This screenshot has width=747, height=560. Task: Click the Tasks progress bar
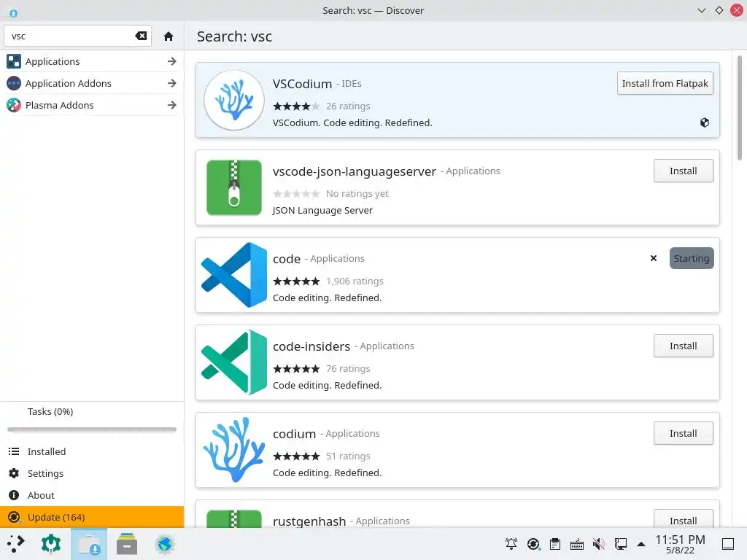[92, 429]
